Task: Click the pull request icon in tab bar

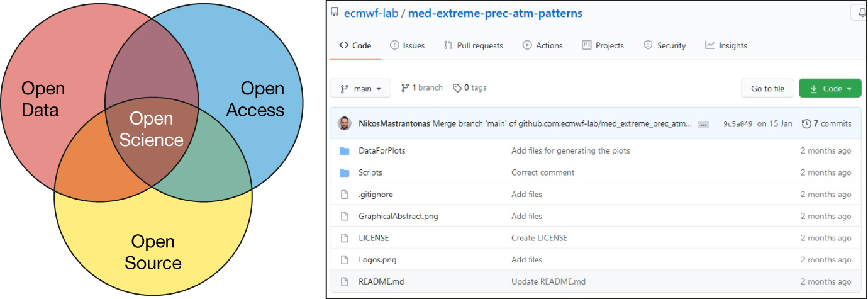Action: pos(448,45)
